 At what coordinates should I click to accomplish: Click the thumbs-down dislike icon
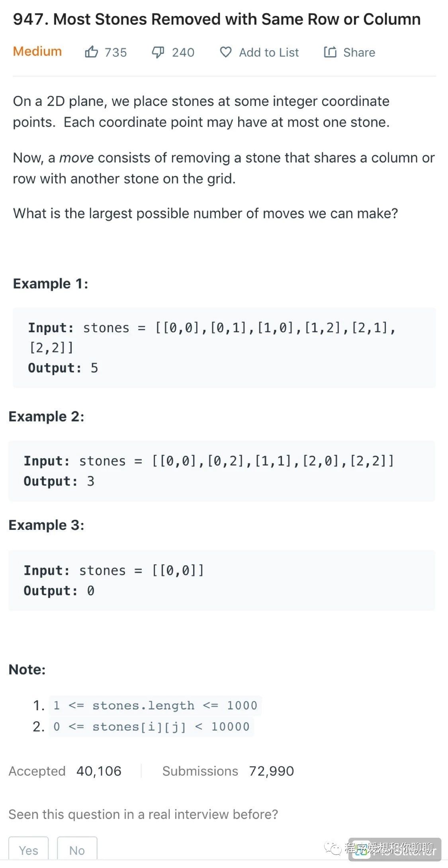[x=158, y=52]
